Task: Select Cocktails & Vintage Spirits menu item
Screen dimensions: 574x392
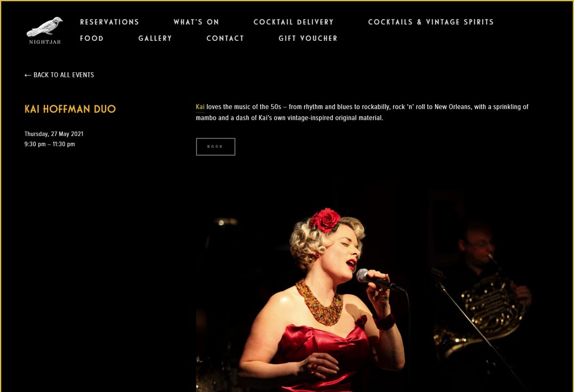Action: [431, 22]
